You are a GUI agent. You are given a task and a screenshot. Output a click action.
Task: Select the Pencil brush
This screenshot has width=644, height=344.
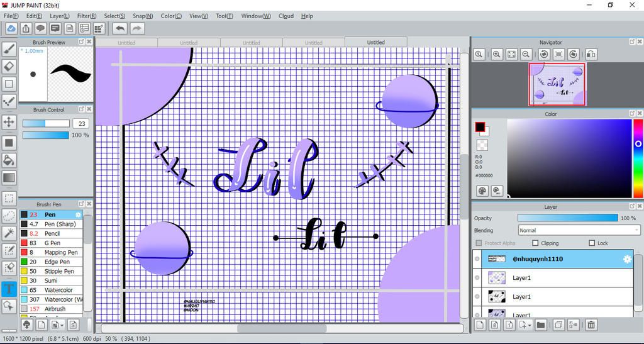[52, 233]
